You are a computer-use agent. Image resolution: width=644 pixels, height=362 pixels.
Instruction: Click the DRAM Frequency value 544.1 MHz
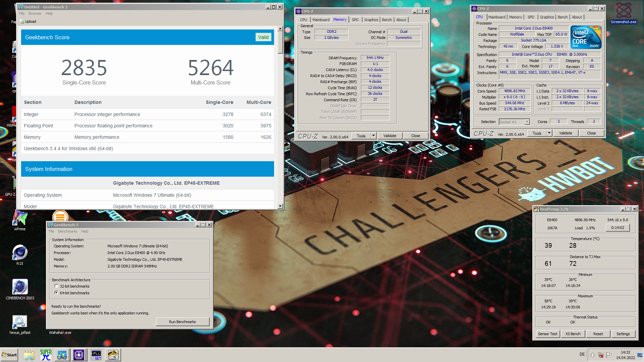375,58
